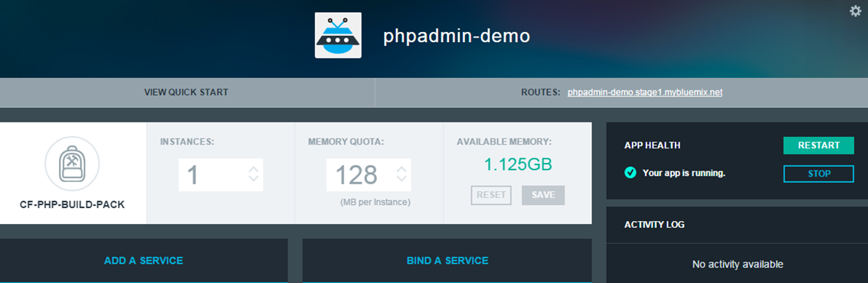The image size is (868, 283).
Task: Open View Quick Start tab
Action: click(x=187, y=93)
